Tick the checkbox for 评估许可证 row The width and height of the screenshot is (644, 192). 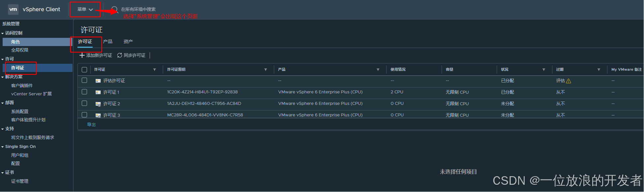click(x=84, y=80)
